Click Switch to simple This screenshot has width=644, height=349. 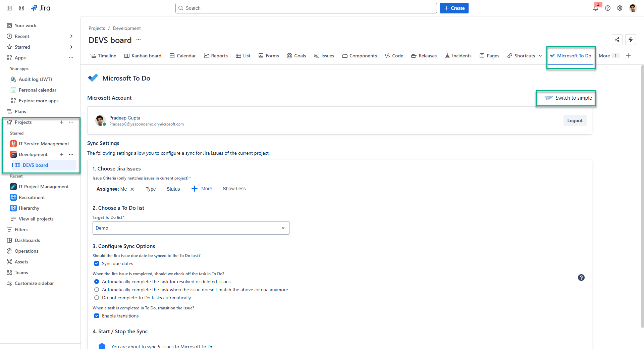click(568, 98)
